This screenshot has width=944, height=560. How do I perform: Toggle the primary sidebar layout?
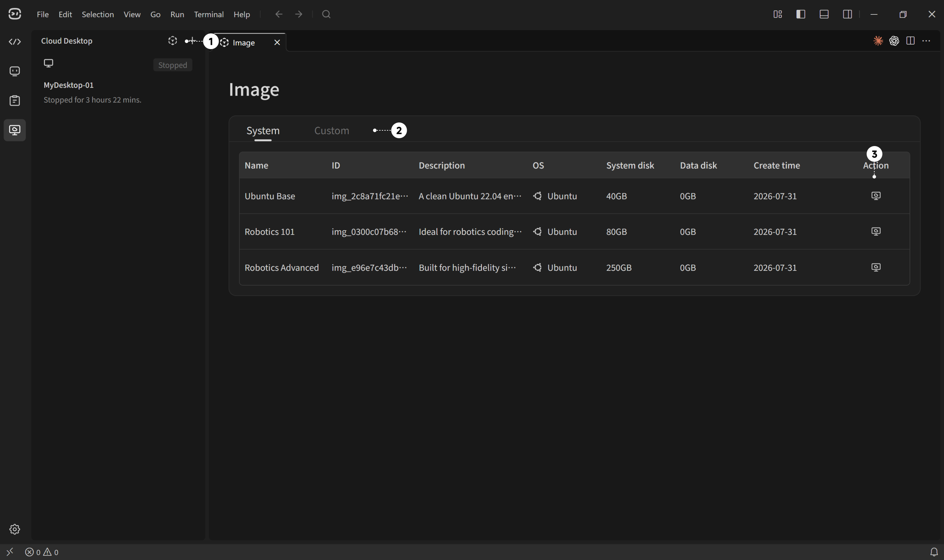pyautogui.click(x=800, y=14)
